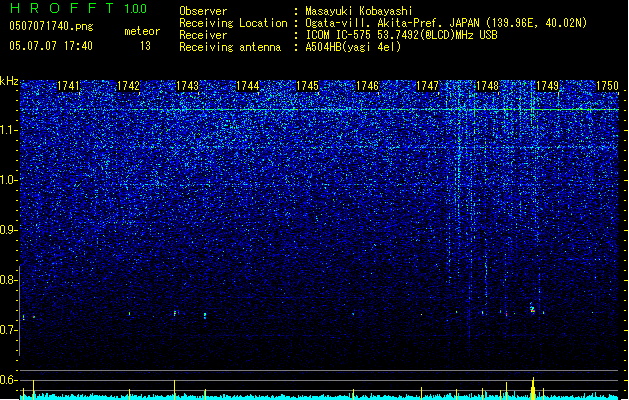Click the 1744 time marker
629x400 pixels.
(x=248, y=86)
